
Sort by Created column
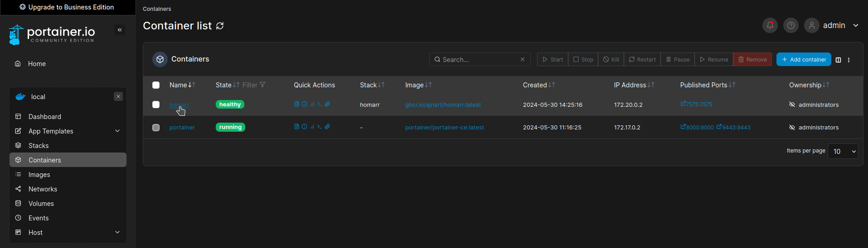coord(539,85)
